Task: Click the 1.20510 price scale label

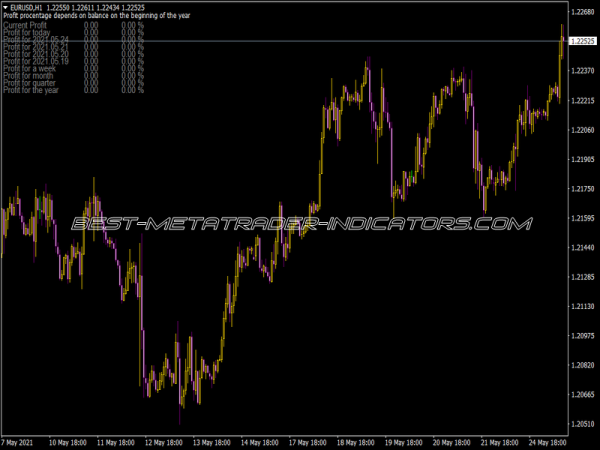Action: pyautogui.click(x=581, y=424)
